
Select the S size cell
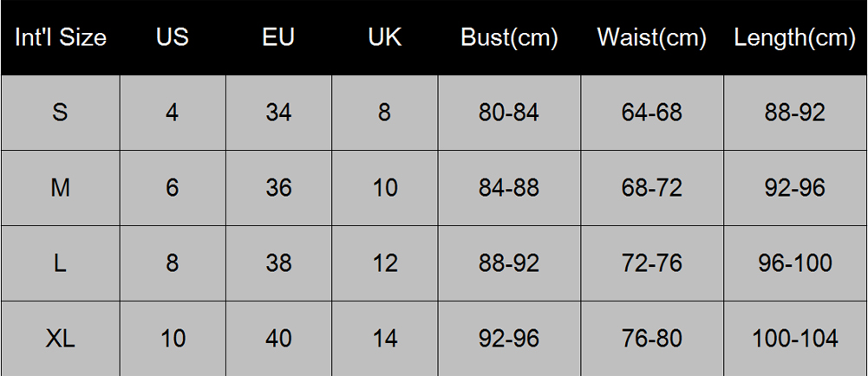pos(61,113)
